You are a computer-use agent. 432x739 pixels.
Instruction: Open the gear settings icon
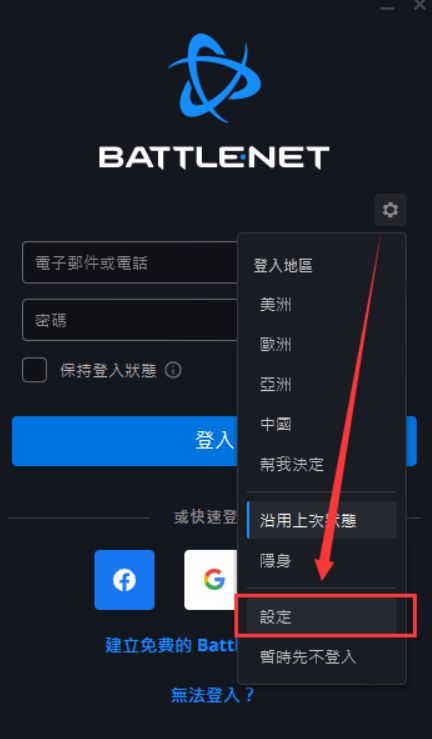pyautogui.click(x=390, y=209)
